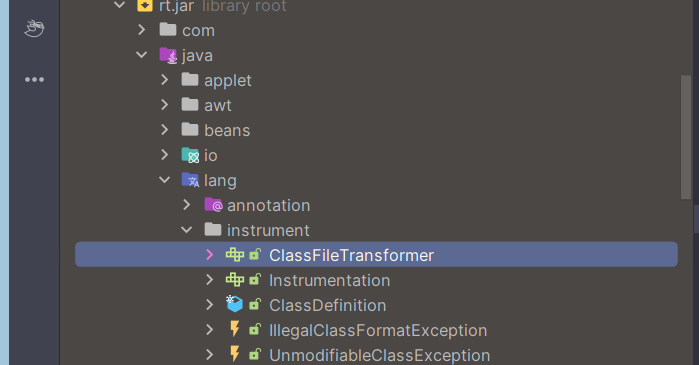
Task: Click the ClassFileTransformer interface icon
Action: point(235,255)
